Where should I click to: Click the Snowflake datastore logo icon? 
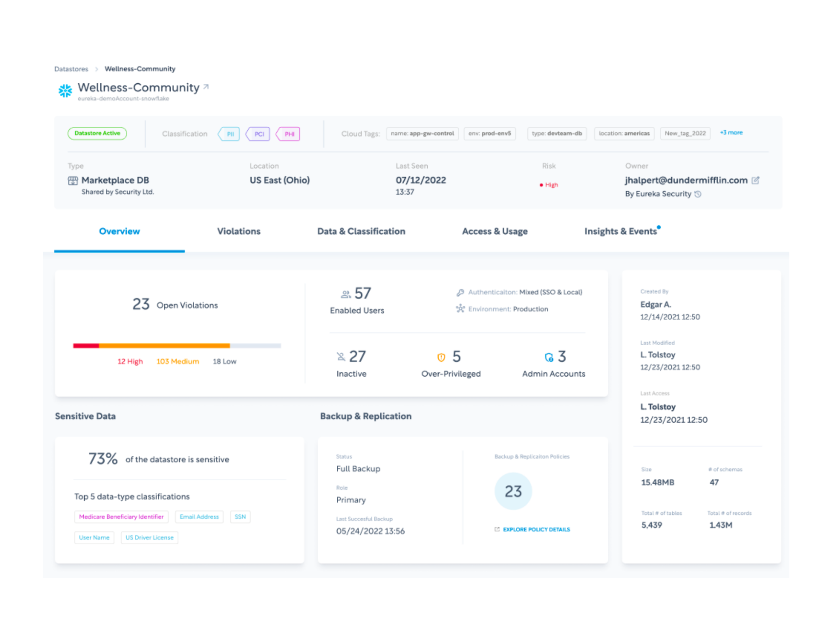pyautogui.click(x=65, y=91)
